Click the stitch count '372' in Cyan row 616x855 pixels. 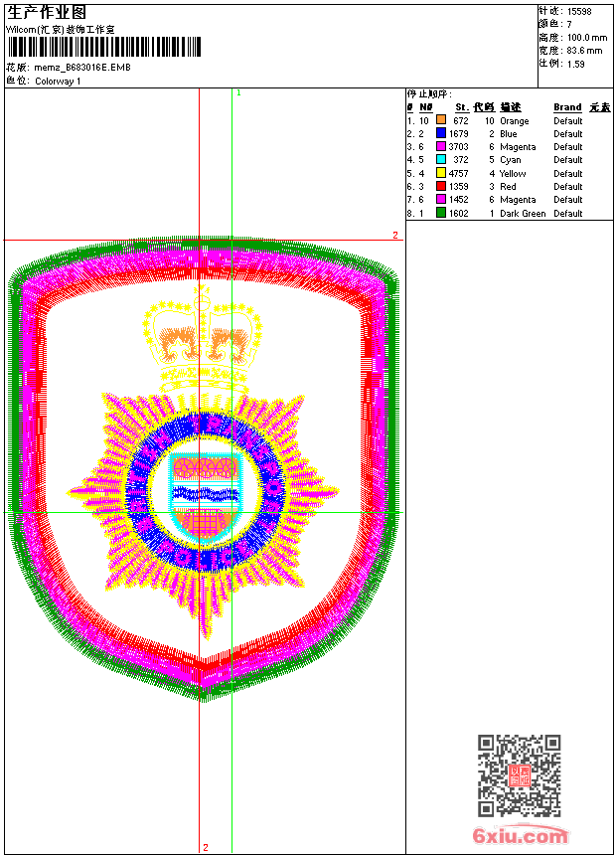tap(461, 160)
